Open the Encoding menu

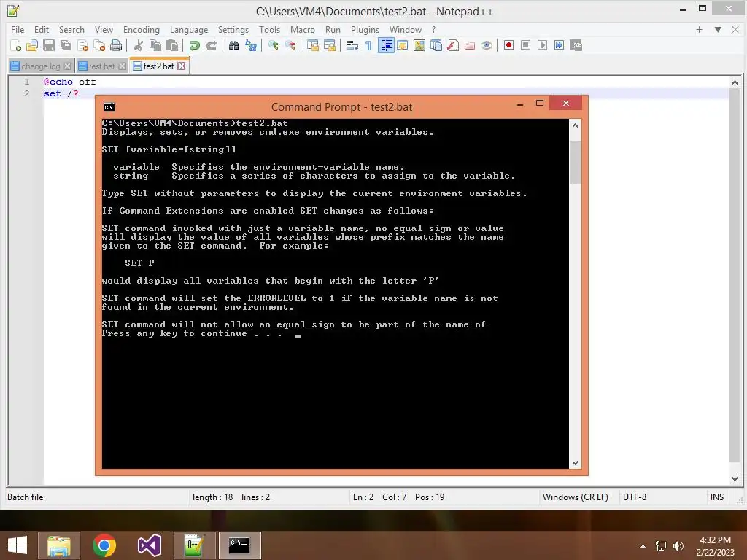coord(142,29)
